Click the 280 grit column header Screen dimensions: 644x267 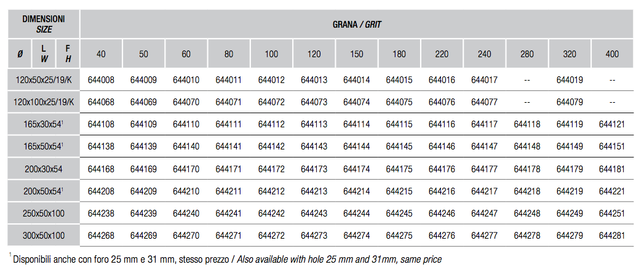[527, 54]
